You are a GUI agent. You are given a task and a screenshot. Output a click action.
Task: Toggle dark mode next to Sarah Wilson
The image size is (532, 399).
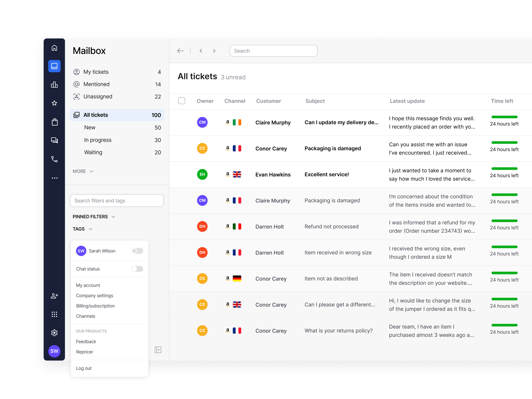coord(137,251)
